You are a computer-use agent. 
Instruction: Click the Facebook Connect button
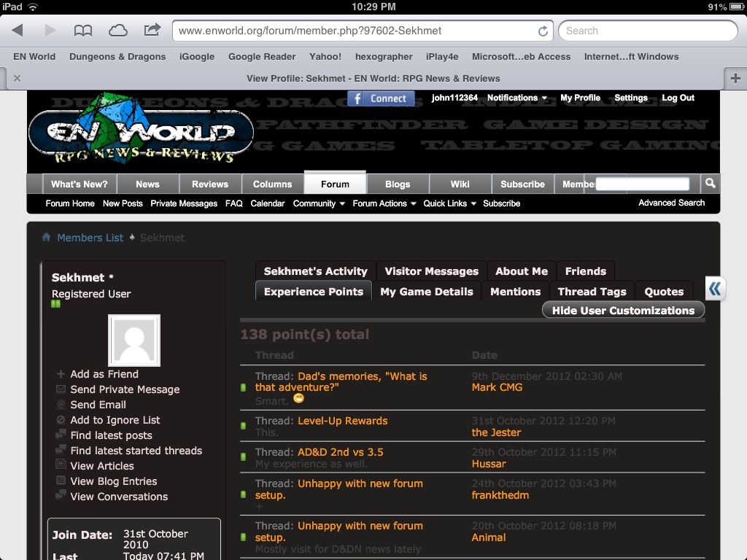pos(381,98)
